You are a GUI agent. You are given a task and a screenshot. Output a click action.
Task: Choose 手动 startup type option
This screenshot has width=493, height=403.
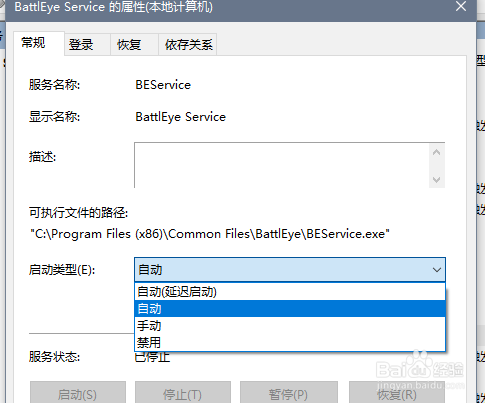(x=290, y=326)
